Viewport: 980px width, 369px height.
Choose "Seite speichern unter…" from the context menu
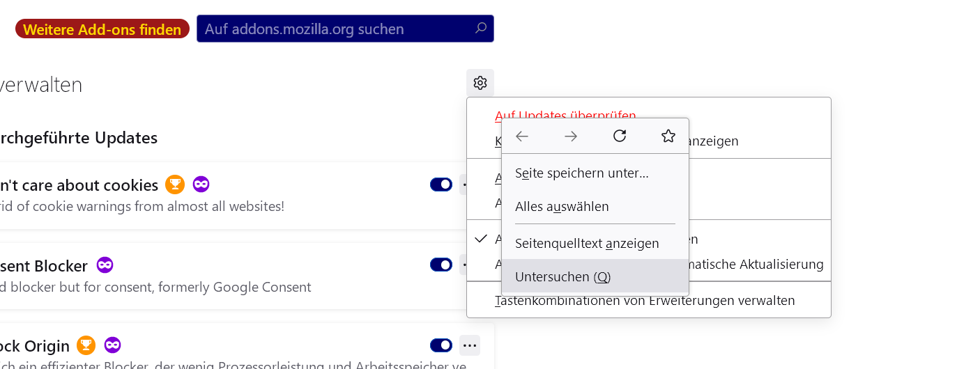581,173
